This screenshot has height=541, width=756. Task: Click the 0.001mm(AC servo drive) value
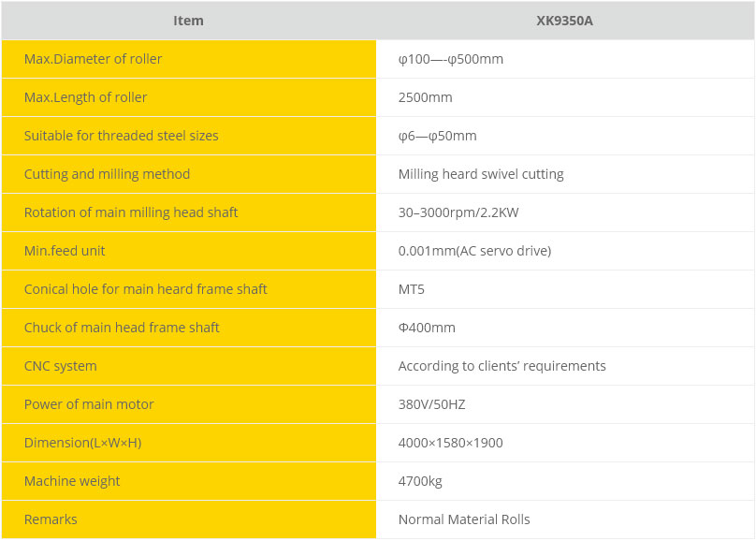474,251
